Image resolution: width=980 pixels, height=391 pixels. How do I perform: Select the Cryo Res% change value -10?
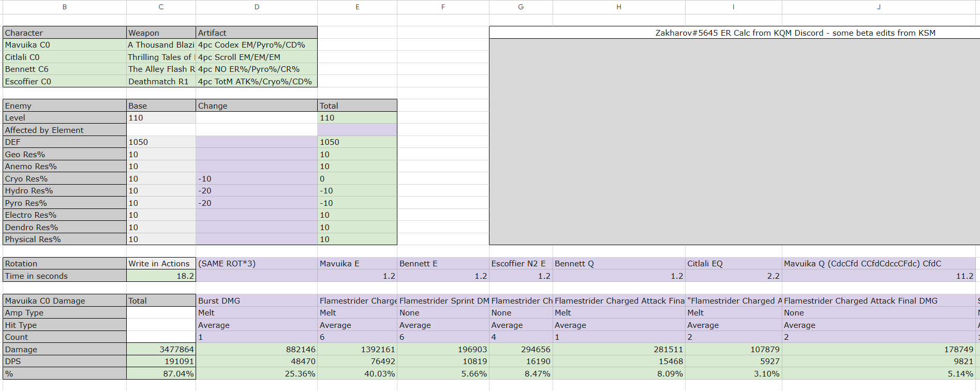click(257, 178)
